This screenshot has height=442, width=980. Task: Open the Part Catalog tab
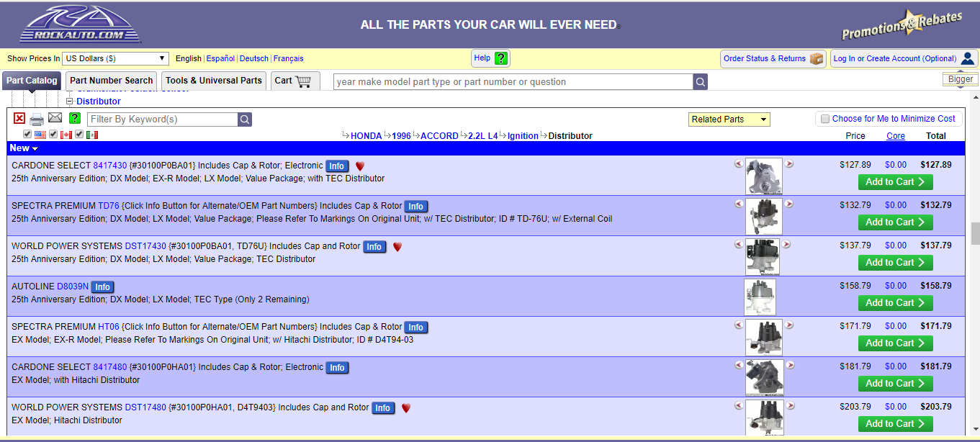coord(32,81)
